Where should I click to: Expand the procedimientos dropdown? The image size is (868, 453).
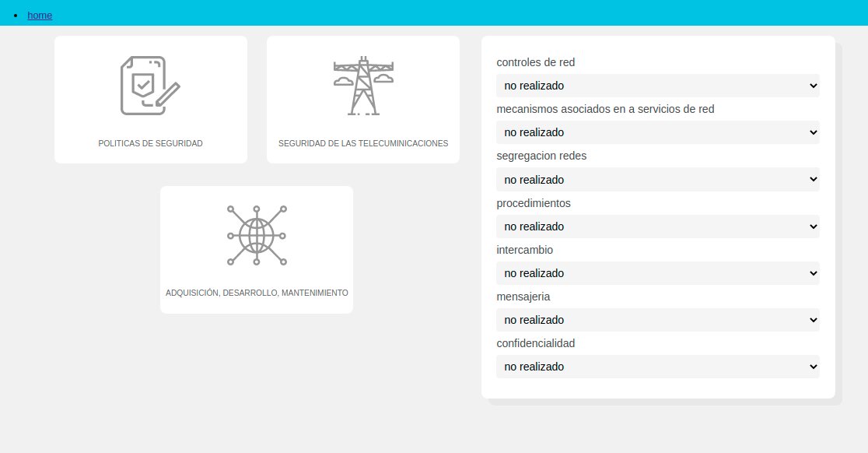[657, 226]
